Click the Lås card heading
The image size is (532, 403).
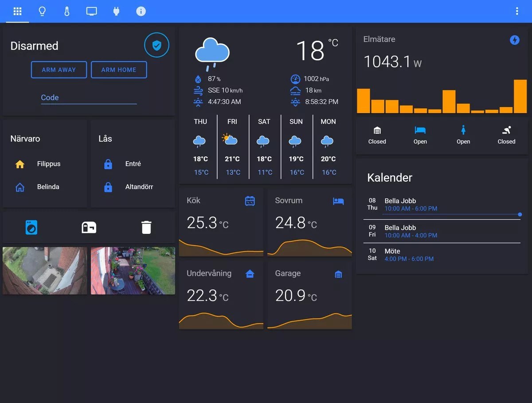(x=105, y=139)
